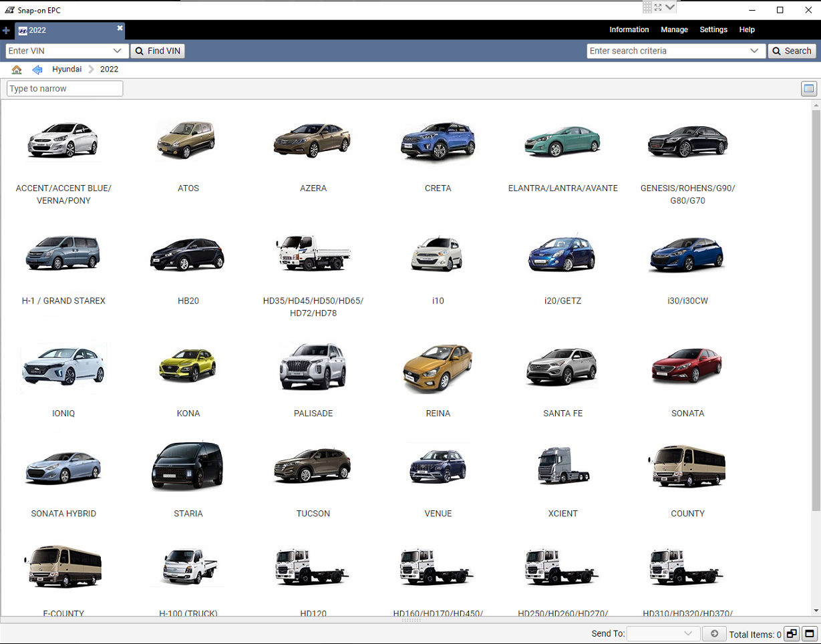Open the i30/i30CW car image
The width and height of the screenshot is (821, 644).
coord(687,254)
